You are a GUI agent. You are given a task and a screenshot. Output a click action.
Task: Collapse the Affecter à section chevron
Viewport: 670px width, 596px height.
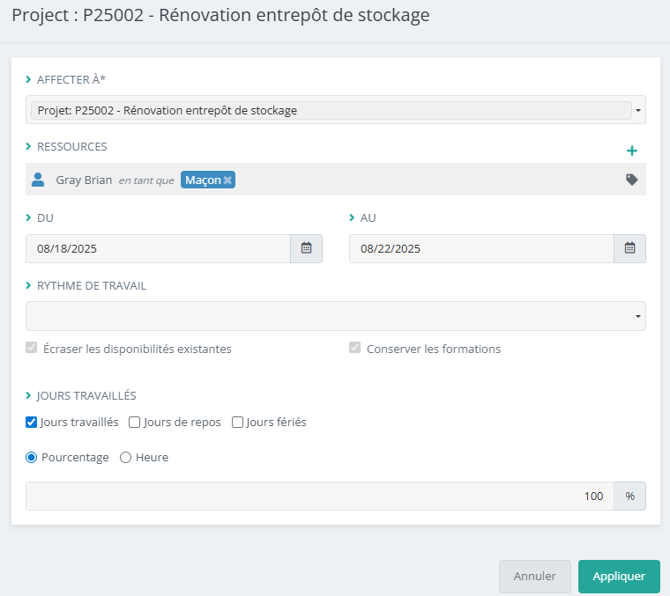tap(29, 79)
